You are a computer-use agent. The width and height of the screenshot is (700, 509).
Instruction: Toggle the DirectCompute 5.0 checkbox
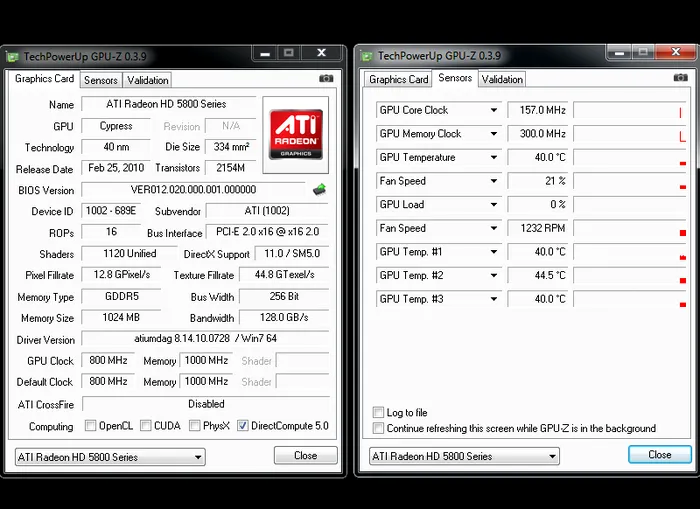(242, 426)
